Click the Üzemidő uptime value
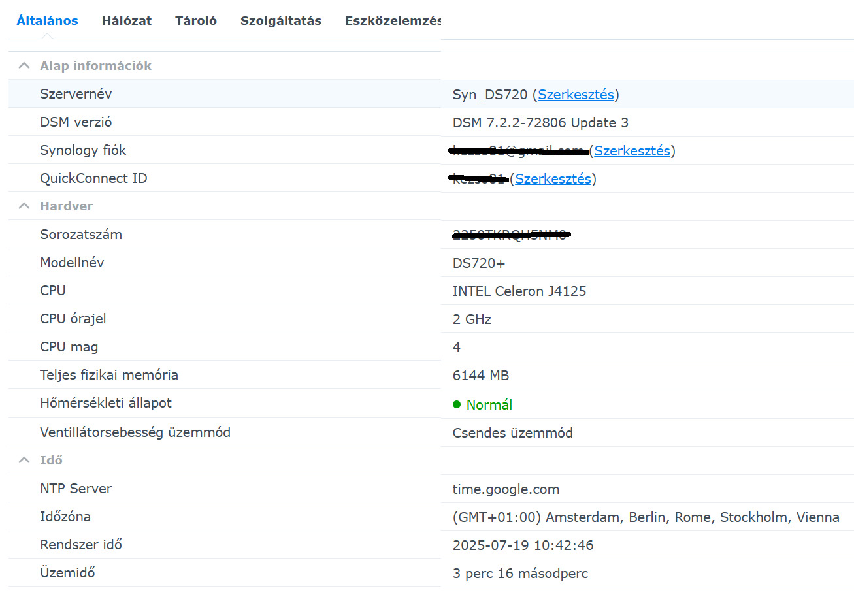 point(520,574)
